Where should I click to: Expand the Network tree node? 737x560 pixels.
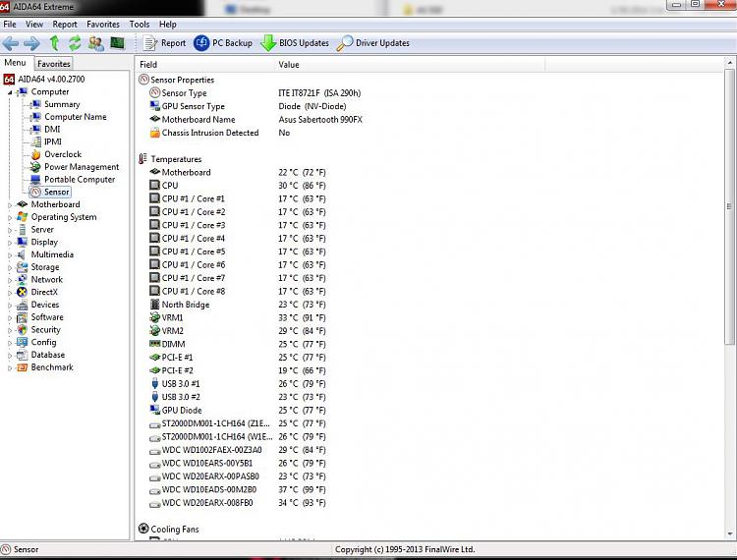pyautogui.click(x=10, y=280)
